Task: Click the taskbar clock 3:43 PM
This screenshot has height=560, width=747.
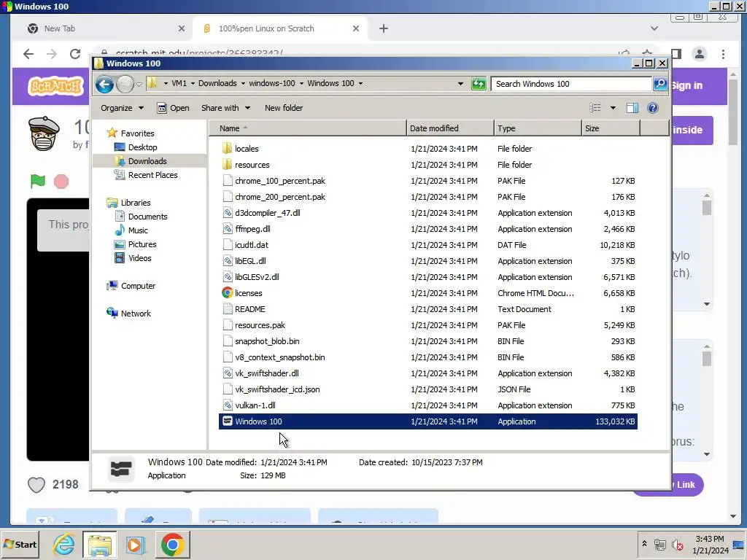Action: point(710,539)
